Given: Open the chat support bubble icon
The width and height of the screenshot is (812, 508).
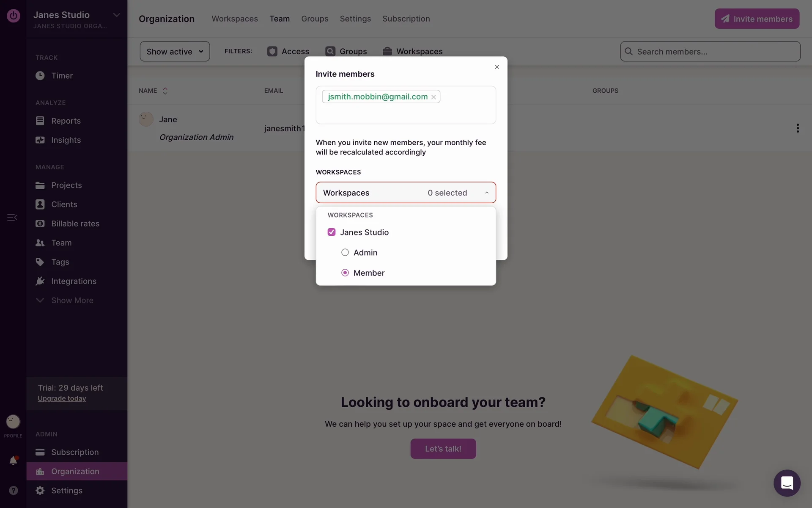Looking at the screenshot, I should coord(787,483).
